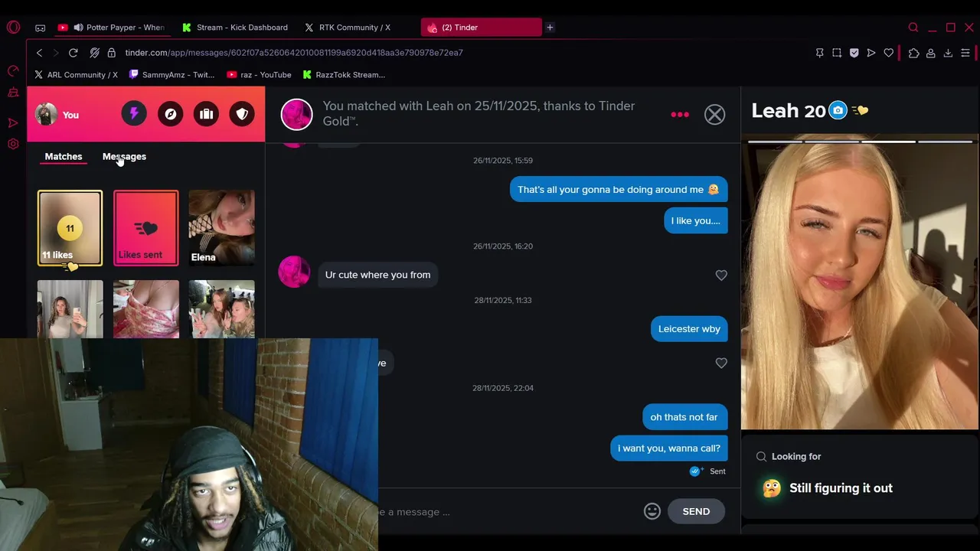Click the pin icon in address bar

819,53
